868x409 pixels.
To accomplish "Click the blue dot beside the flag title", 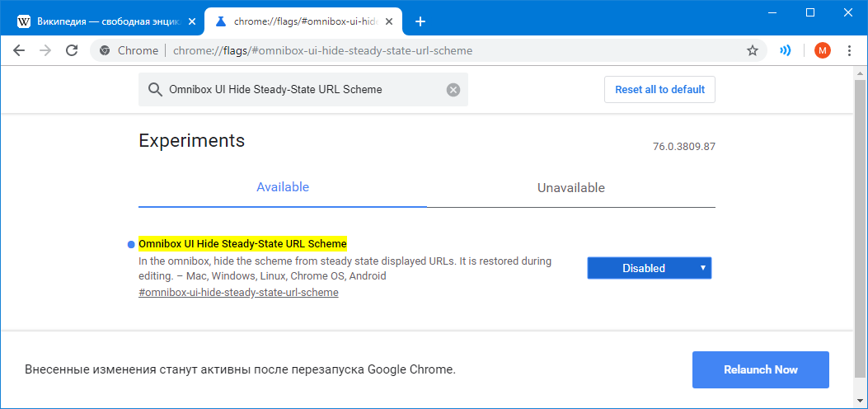I will click(x=131, y=244).
